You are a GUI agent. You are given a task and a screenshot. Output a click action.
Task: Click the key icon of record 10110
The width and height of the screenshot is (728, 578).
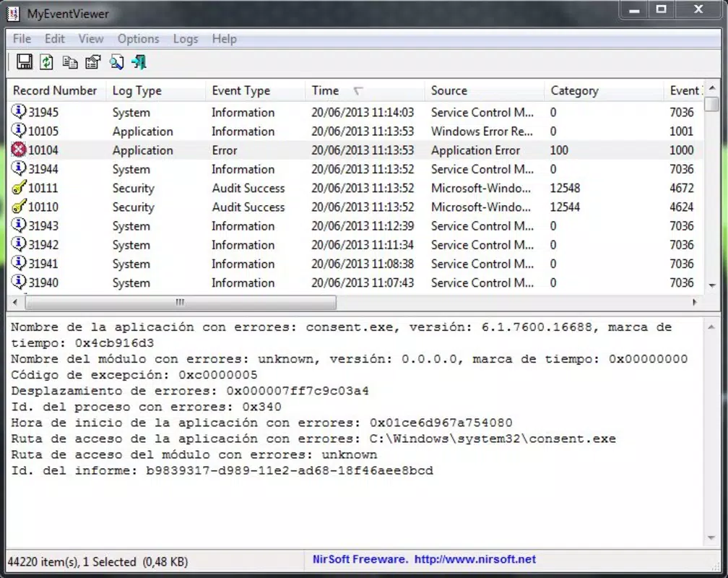[x=19, y=207]
